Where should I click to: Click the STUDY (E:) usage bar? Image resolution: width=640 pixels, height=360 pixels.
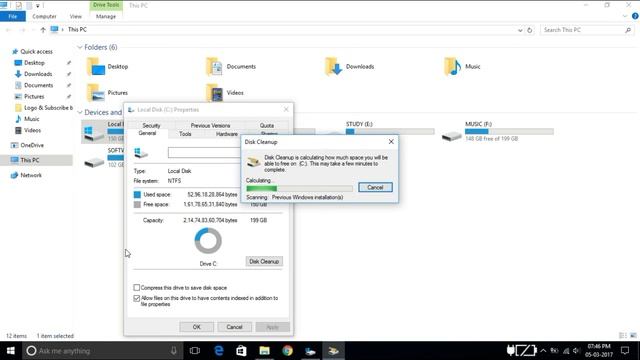coord(390,131)
